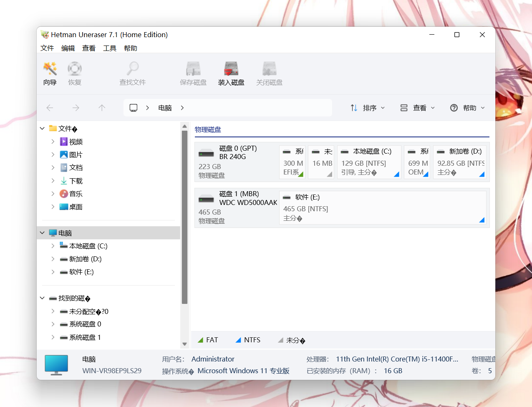Expand the 软件 (E:) tree node
The width and height of the screenshot is (532, 407).
click(x=53, y=272)
